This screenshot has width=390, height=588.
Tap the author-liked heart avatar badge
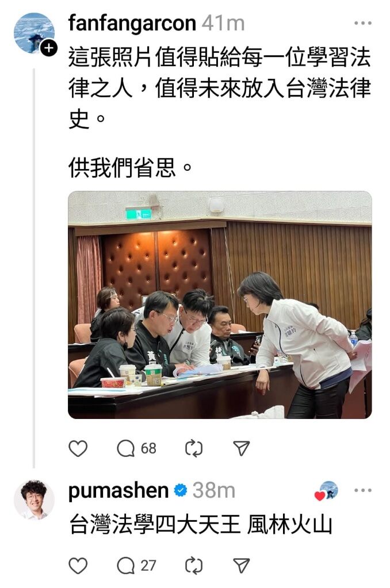pyautogui.click(x=327, y=491)
